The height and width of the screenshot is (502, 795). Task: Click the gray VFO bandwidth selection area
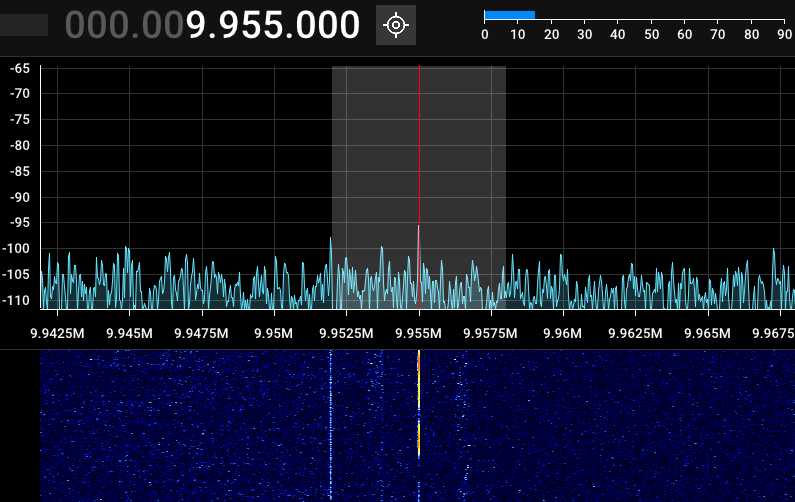419,187
